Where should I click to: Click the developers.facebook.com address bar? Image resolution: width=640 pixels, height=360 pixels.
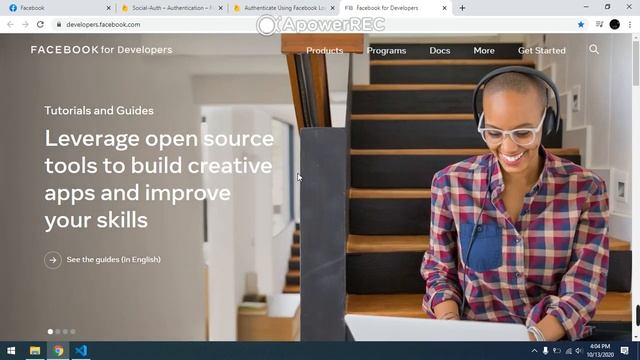click(314, 24)
